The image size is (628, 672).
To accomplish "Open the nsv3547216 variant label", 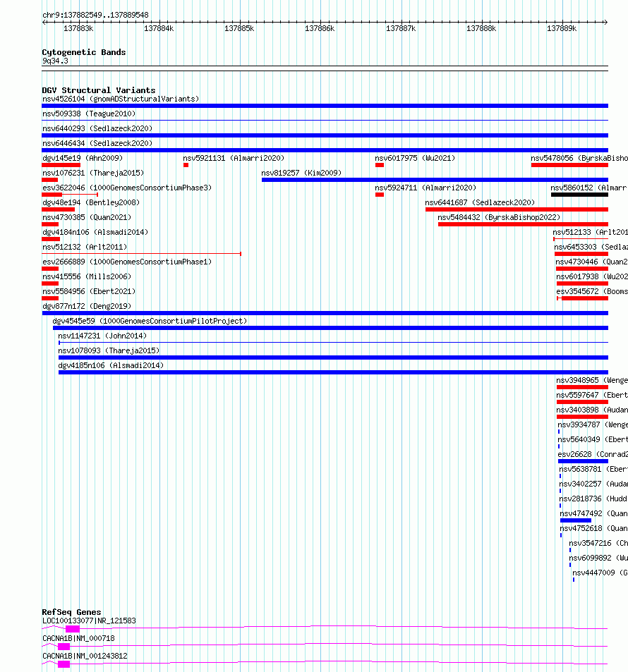I will point(598,543).
